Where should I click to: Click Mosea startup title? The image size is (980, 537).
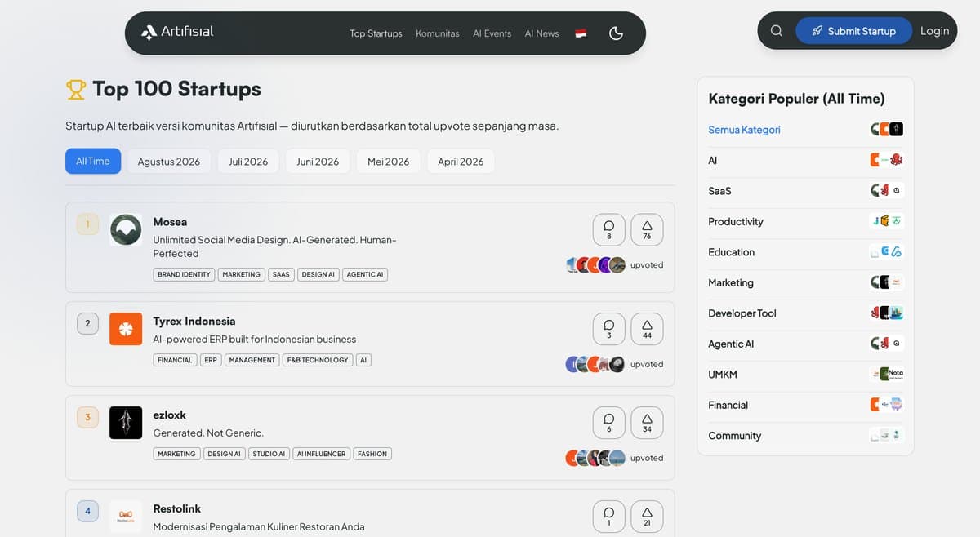click(x=170, y=222)
